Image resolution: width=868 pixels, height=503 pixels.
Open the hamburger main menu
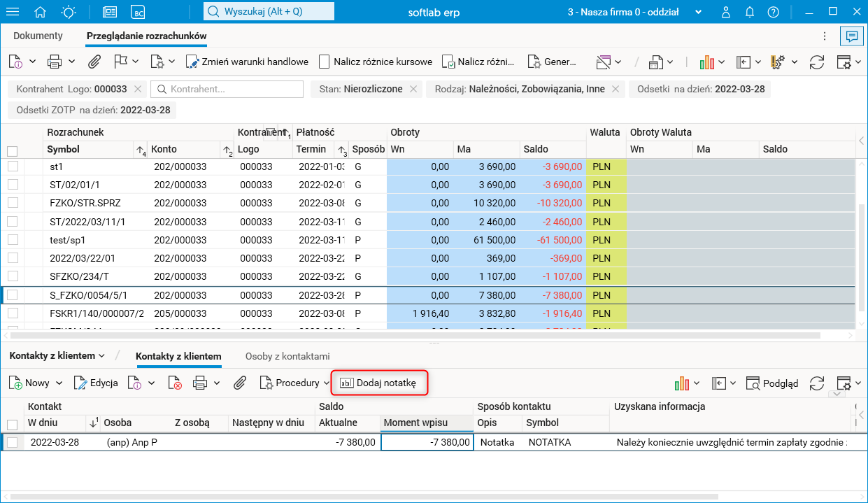[x=13, y=12]
